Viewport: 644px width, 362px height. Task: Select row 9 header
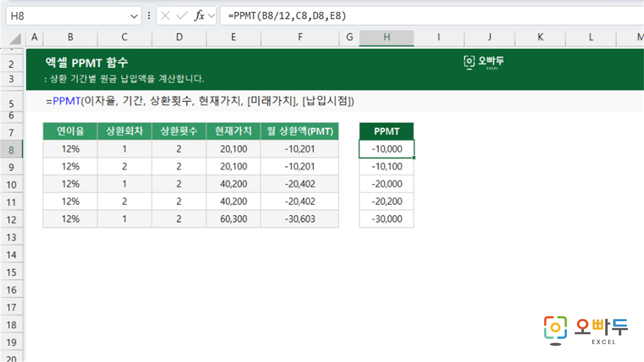coord(11,167)
